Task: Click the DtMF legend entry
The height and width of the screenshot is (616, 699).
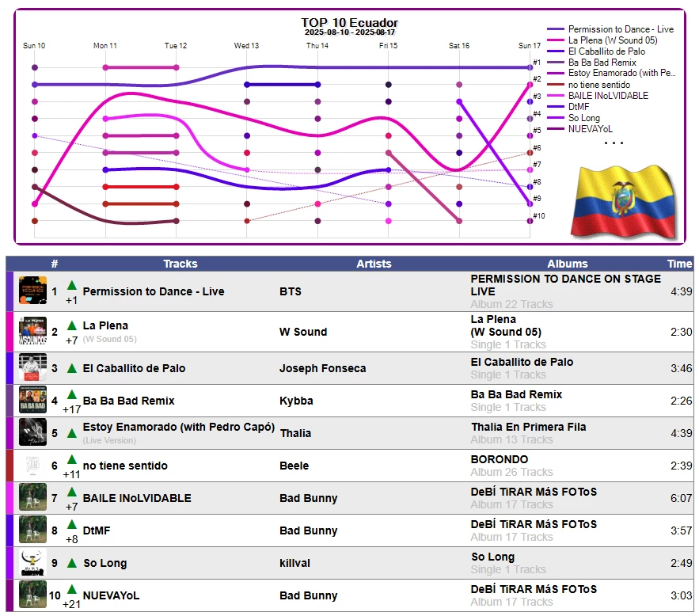Action: coord(568,107)
